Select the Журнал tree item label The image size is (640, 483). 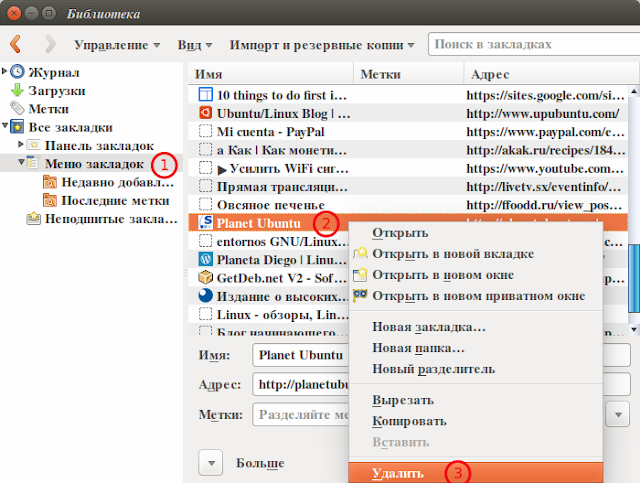click(54, 72)
